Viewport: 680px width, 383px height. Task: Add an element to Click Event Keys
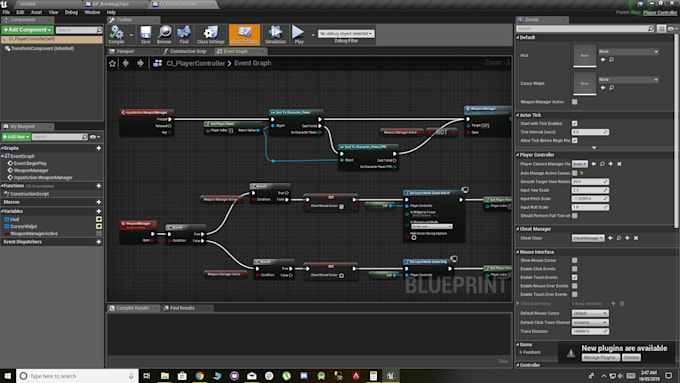click(x=613, y=304)
